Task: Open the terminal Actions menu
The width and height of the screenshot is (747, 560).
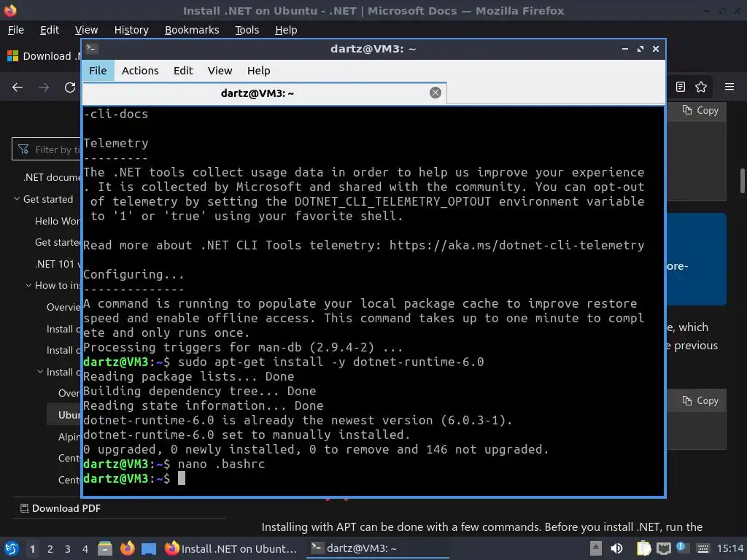Action: click(x=140, y=71)
